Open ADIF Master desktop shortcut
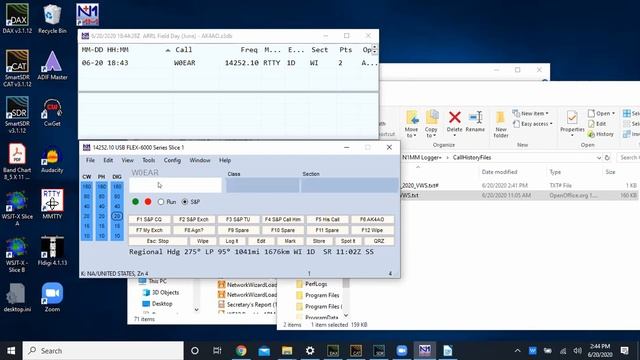Viewport: 640px width, 360px height. tap(52, 65)
